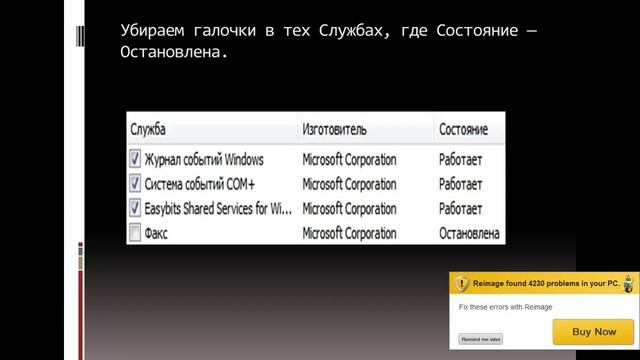Select the Журнал событий Windows service name
This screenshot has height=360, width=640.
tap(204, 160)
